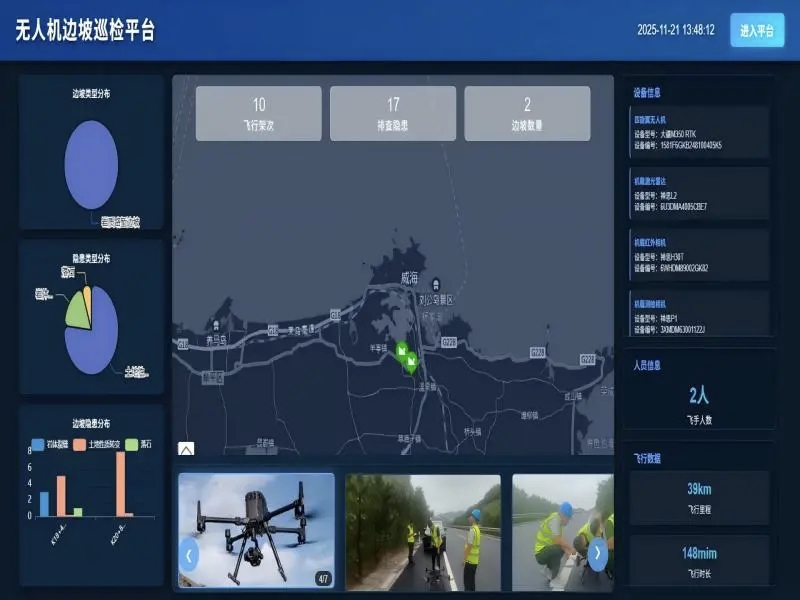Click the previous arrow on photo carousel

click(x=189, y=553)
